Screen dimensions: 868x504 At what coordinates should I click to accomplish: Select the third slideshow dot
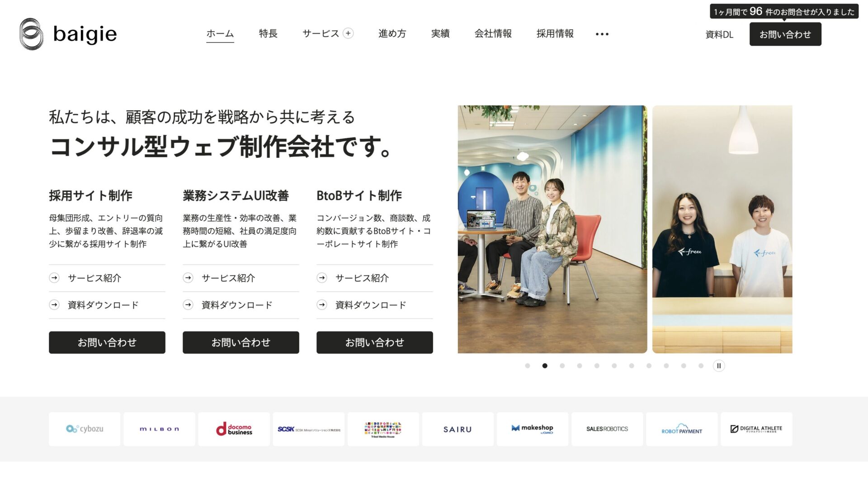pyautogui.click(x=562, y=366)
